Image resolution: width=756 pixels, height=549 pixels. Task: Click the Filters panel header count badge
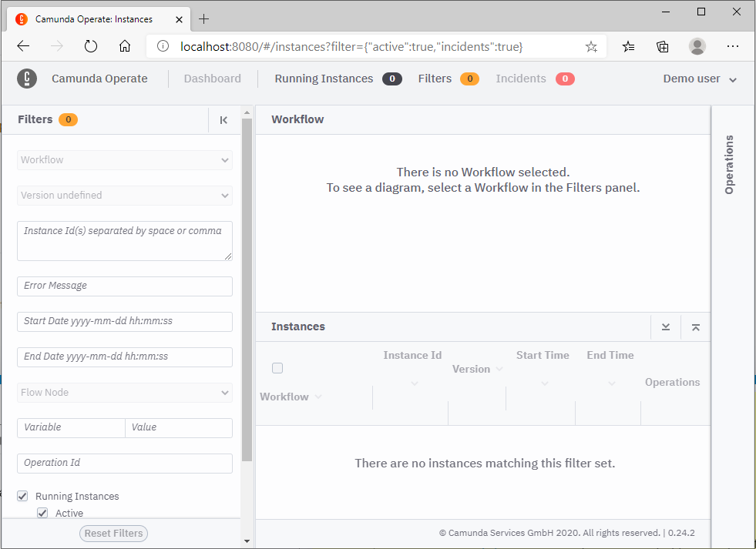click(68, 119)
